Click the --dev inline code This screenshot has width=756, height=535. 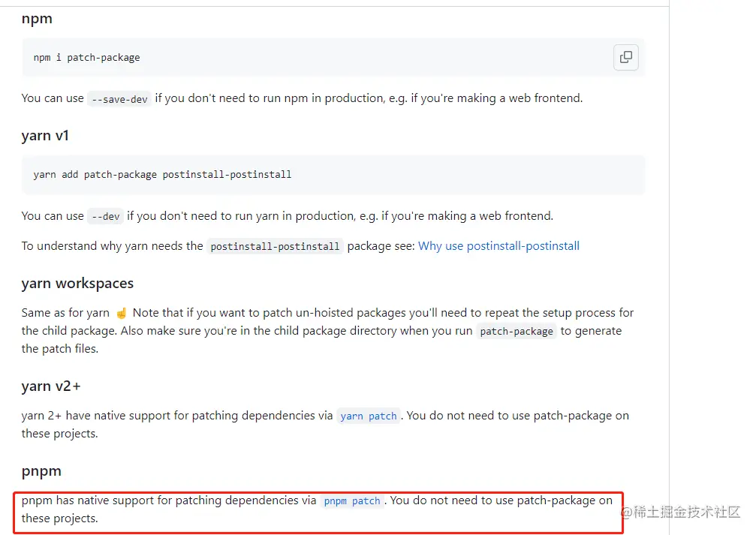[x=105, y=217]
